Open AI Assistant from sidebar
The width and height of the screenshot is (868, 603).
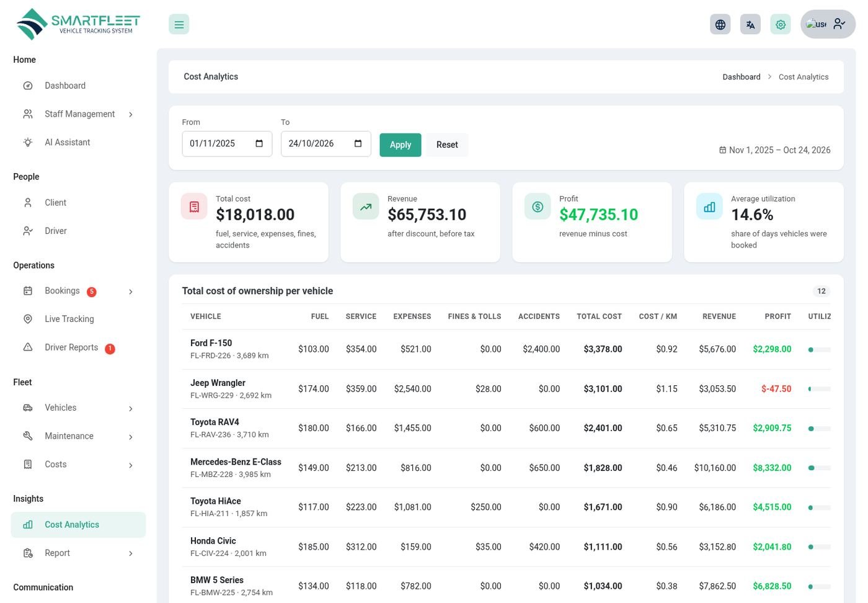tap(78, 142)
